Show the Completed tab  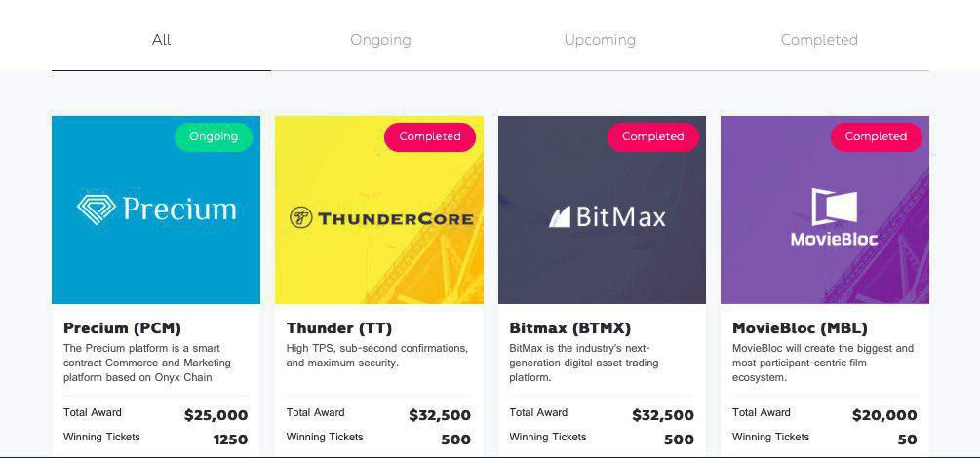(819, 40)
